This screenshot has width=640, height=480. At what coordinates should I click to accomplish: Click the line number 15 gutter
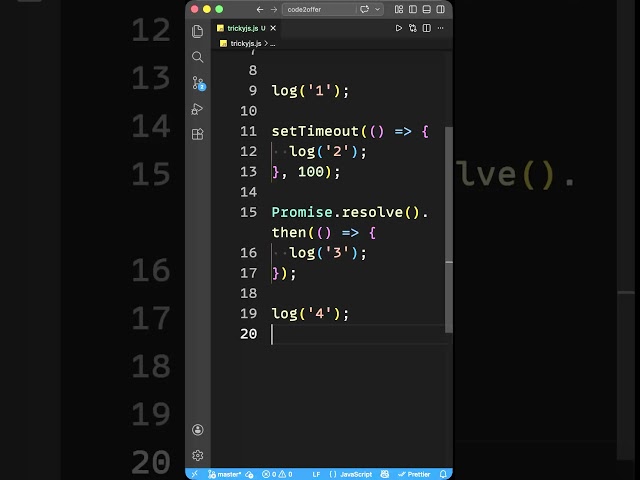(x=249, y=212)
